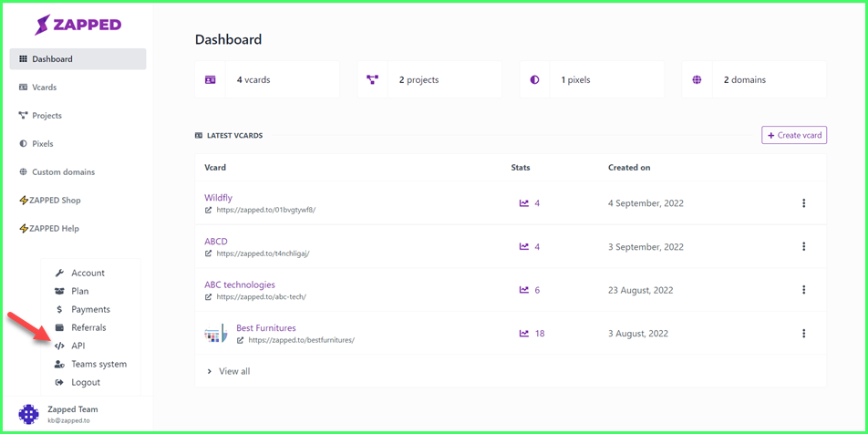
Task: Click the Logout icon in account menu
Action: pos(60,383)
